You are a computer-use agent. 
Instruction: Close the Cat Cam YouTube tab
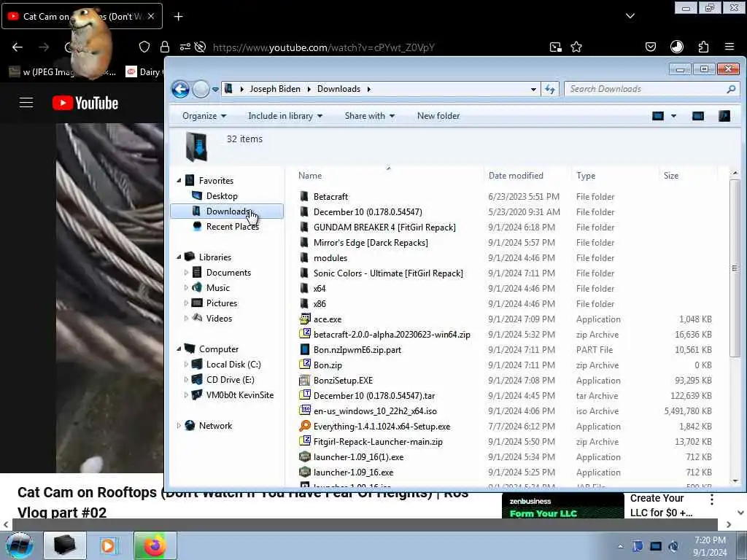151,16
